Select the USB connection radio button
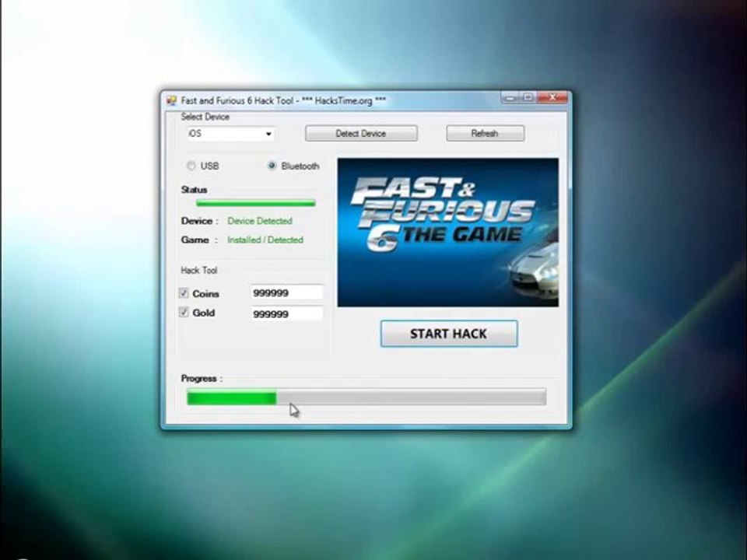Image resolution: width=747 pixels, height=560 pixels. click(191, 166)
